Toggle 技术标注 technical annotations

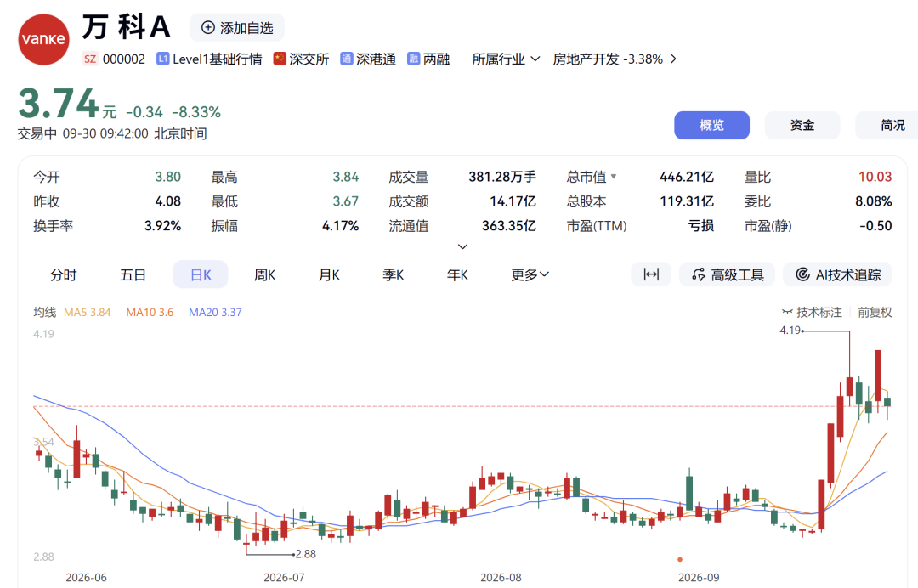tap(812, 313)
